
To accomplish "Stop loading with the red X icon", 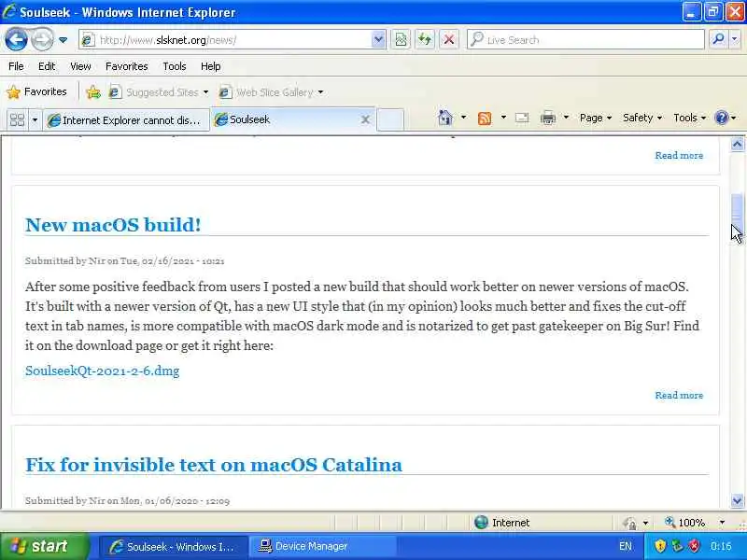I will click(x=449, y=40).
